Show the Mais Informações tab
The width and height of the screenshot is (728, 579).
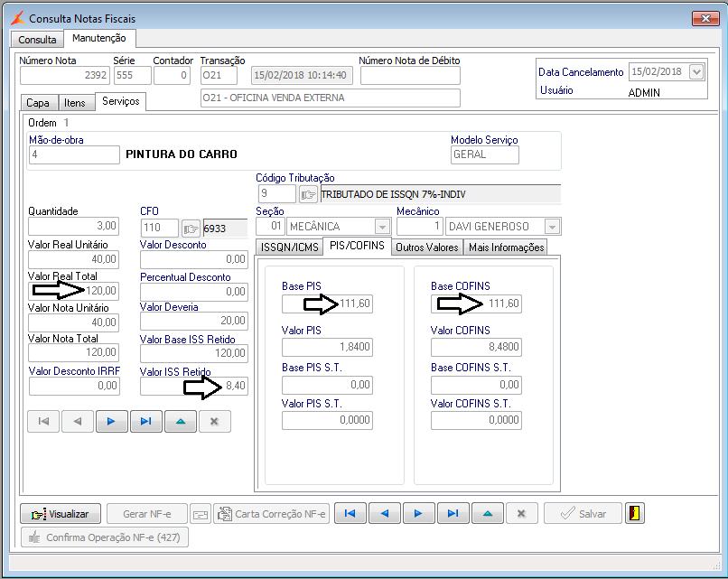(506, 247)
